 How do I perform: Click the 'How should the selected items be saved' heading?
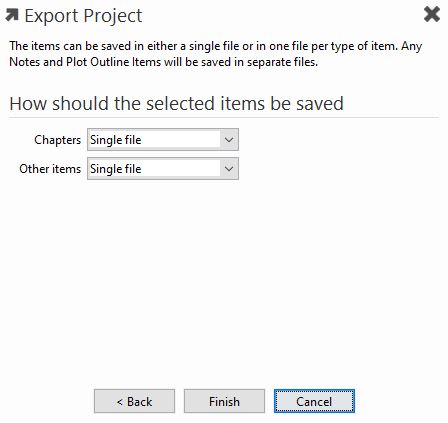coord(176,103)
